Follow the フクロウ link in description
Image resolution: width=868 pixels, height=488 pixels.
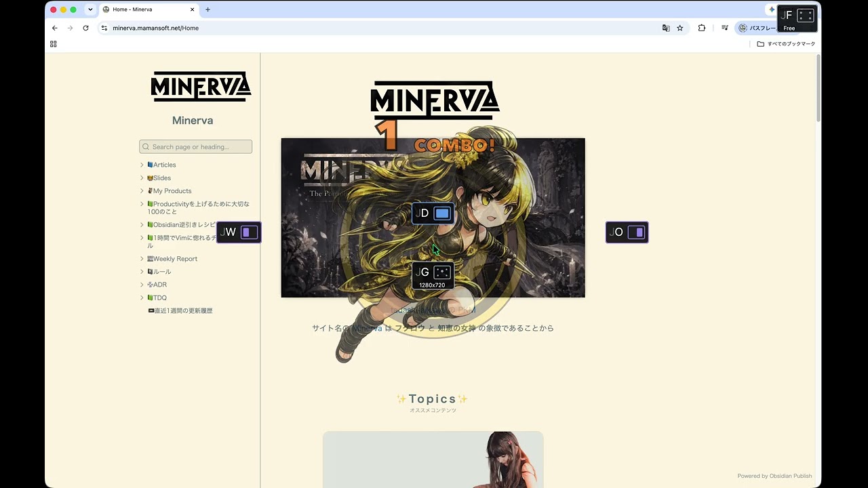tap(410, 328)
